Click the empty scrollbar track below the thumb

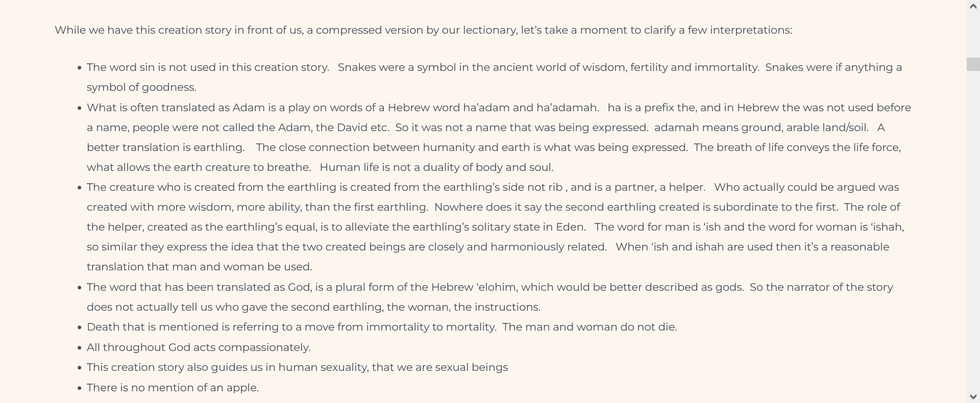(973, 230)
